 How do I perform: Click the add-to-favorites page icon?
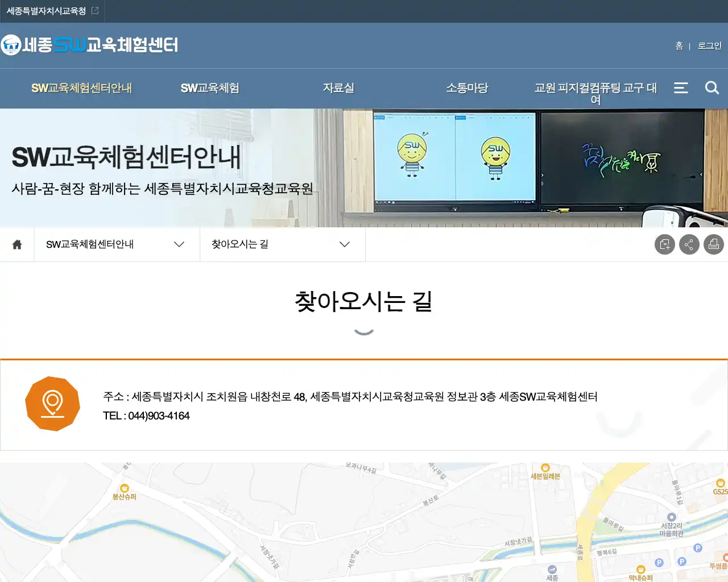[665, 244]
